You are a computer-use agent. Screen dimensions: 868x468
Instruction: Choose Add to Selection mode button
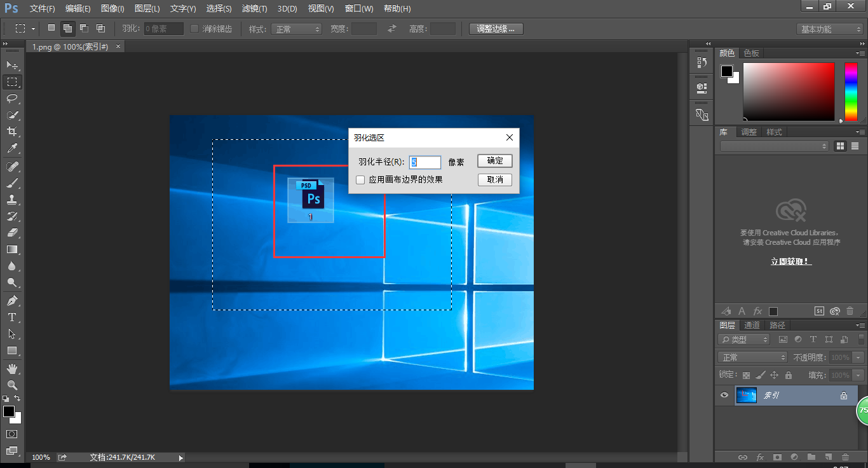coord(67,28)
